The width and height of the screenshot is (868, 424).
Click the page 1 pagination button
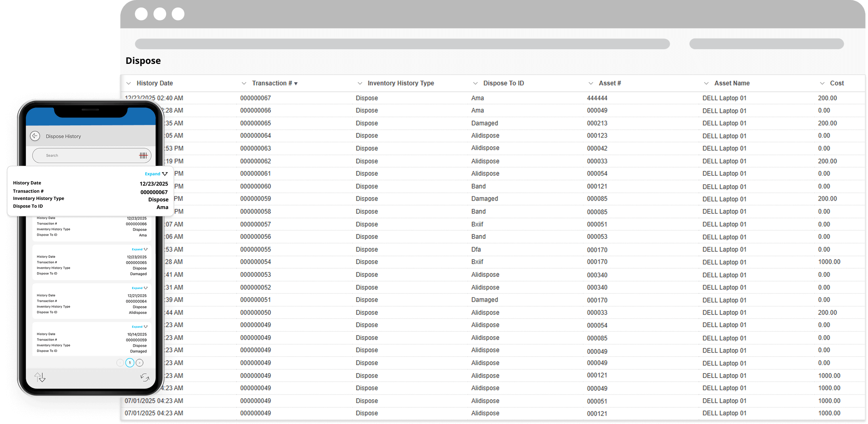point(130,363)
